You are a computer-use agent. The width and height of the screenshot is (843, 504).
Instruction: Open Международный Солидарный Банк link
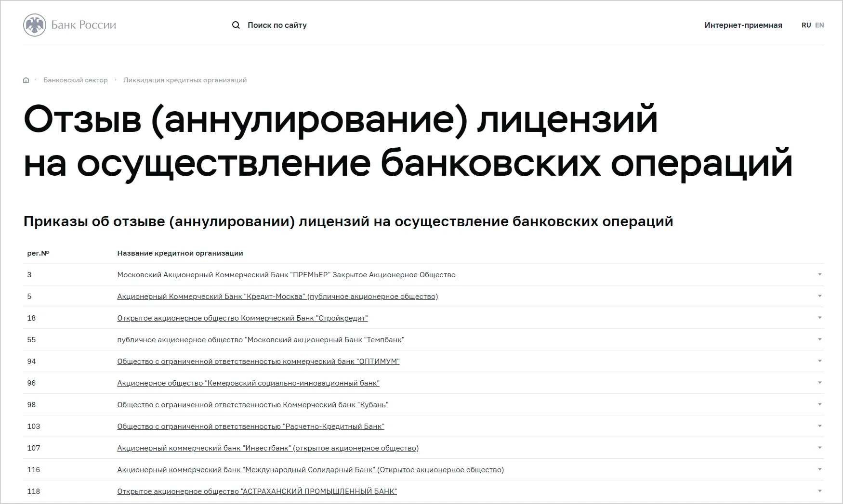pyautogui.click(x=310, y=470)
